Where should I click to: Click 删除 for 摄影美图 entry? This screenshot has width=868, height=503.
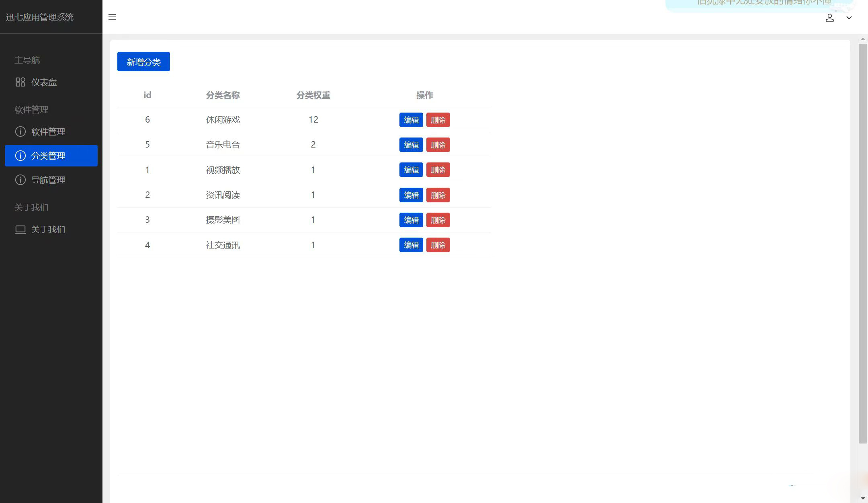438,220
